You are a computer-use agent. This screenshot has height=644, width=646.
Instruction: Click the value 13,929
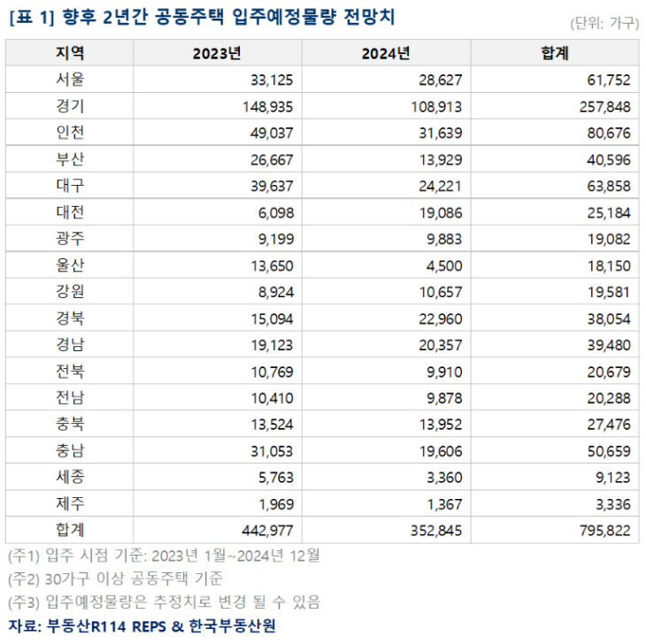coord(441,160)
